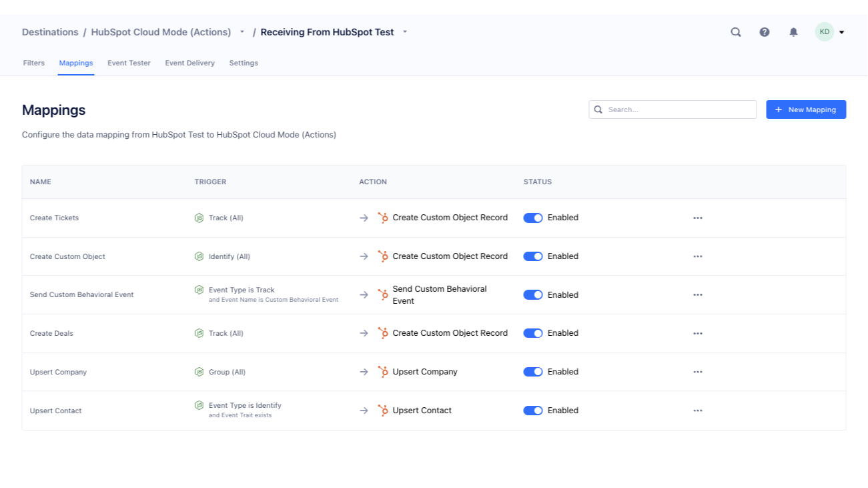The height and width of the screenshot is (488, 868).
Task: Click HubSpot logo beside Send Custom Behavioral Event action
Action: 383,294
